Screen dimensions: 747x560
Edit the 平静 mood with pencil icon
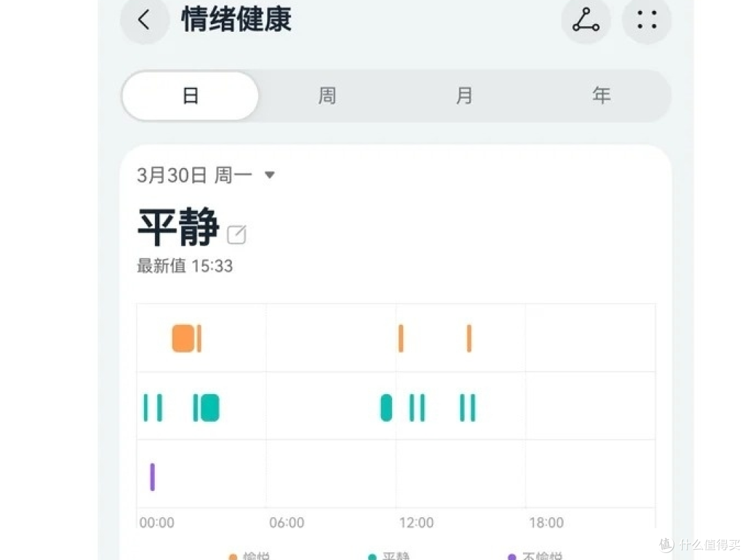[x=237, y=235]
